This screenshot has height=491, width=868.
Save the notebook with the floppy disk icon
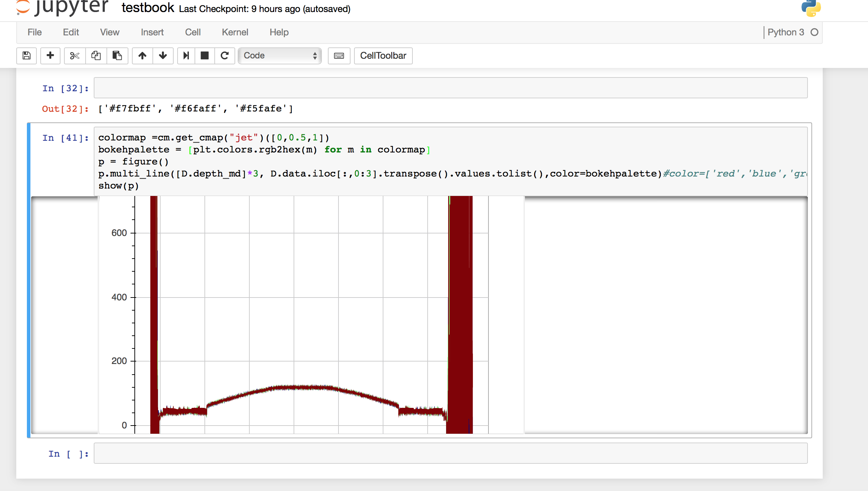pyautogui.click(x=27, y=56)
